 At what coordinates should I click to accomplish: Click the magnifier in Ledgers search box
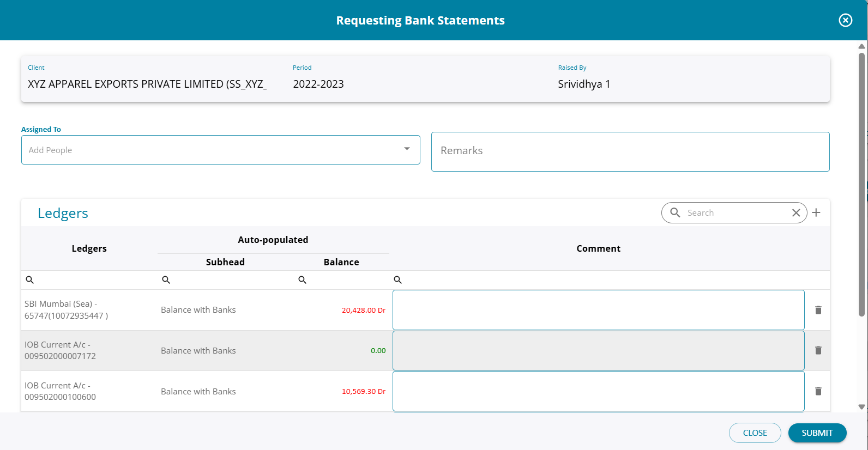675,212
